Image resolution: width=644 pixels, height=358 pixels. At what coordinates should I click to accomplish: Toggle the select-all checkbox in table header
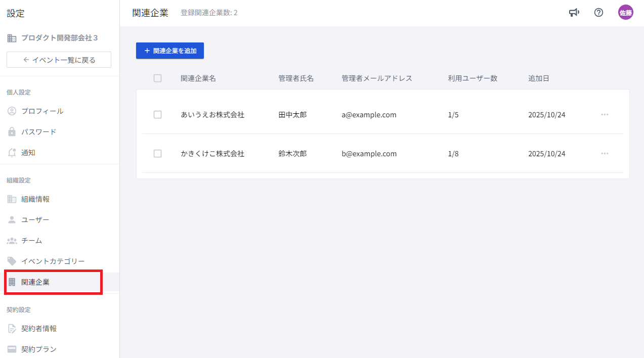(x=157, y=78)
